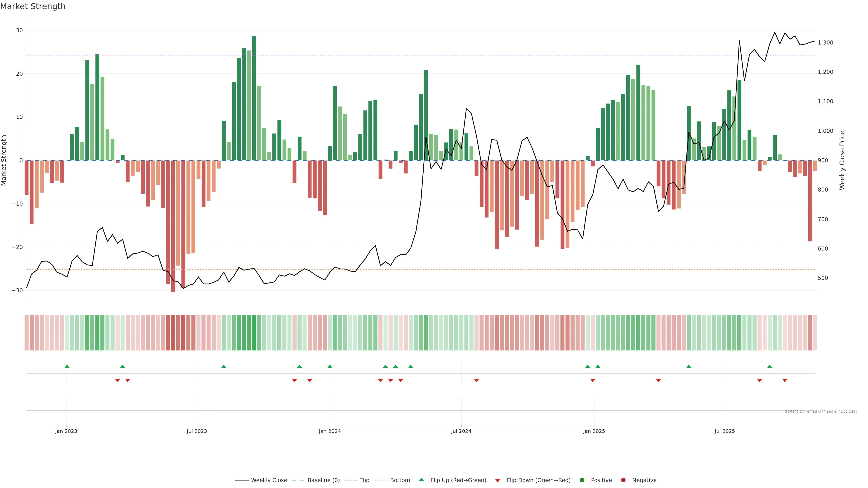This screenshot has width=868, height=488.
Task: Click the Negative red circle legend icon
Action: pos(623,480)
